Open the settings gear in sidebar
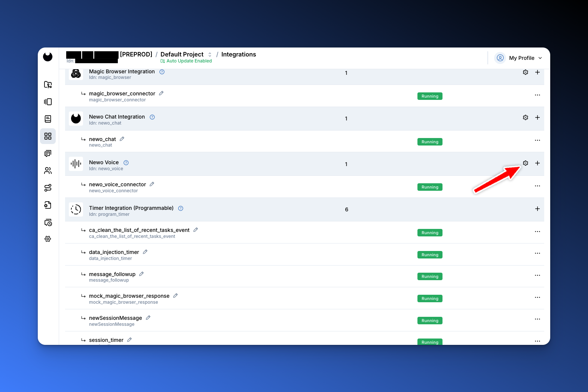The height and width of the screenshot is (392, 588). click(48, 239)
